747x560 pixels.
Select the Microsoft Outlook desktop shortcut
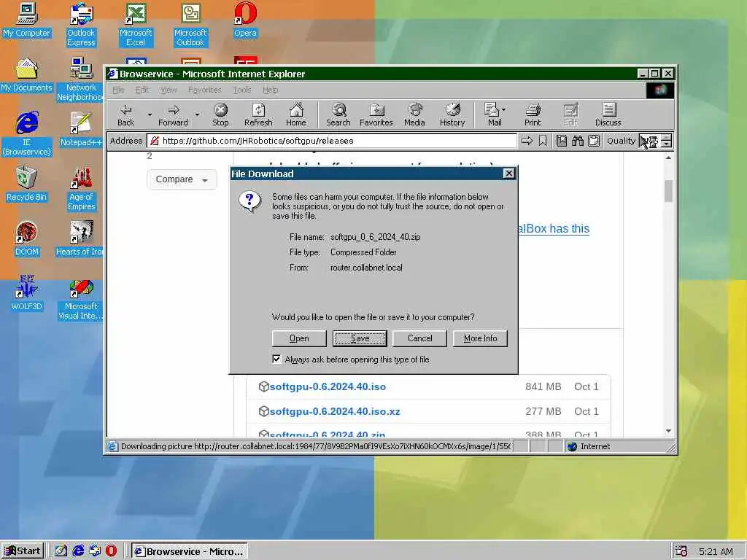click(190, 25)
